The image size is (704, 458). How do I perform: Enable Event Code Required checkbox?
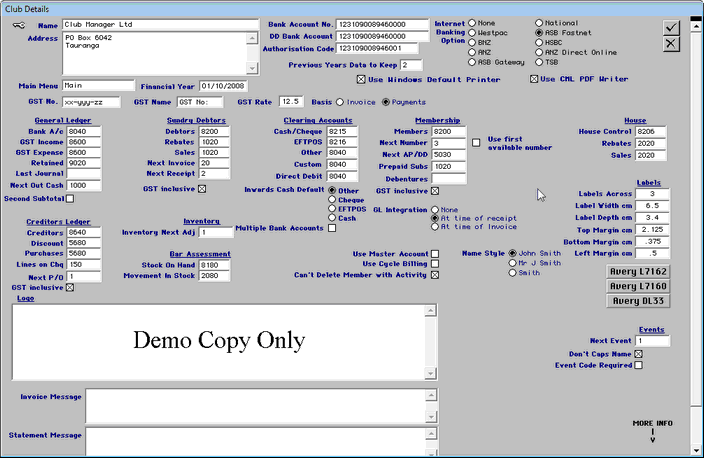coord(638,365)
